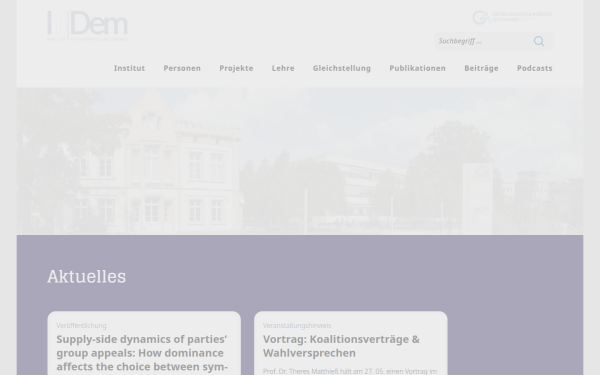The width and height of the screenshot is (600, 375).
Task: Open the Georg-August-Universität Göttingen logo link
Action: point(512,17)
